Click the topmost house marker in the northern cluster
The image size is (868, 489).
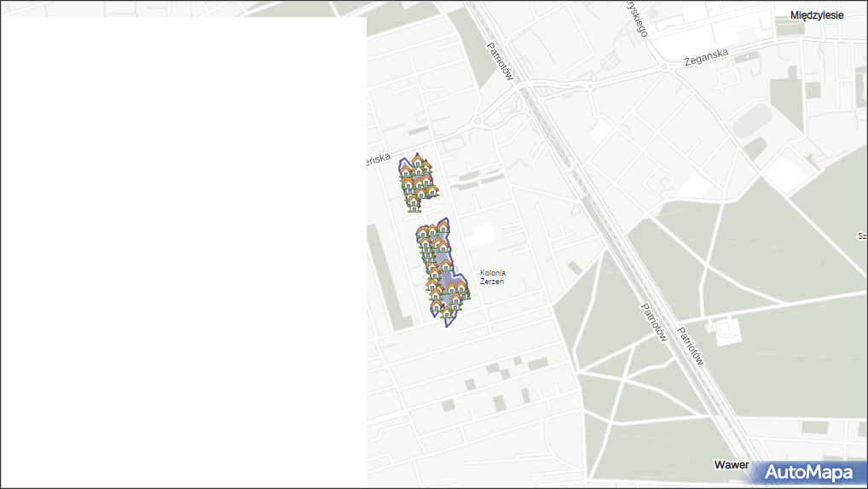[418, 160]
